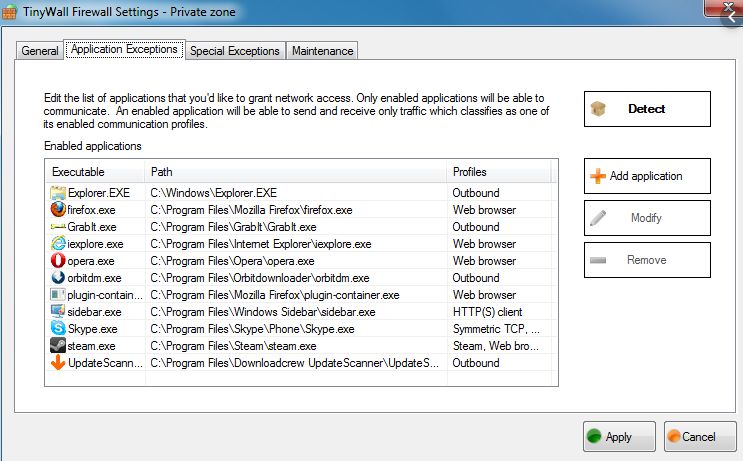Select the firefox.exe entry
Image resolution: width=743 pixels, height=461 pixels.
[x=91, y=210]
